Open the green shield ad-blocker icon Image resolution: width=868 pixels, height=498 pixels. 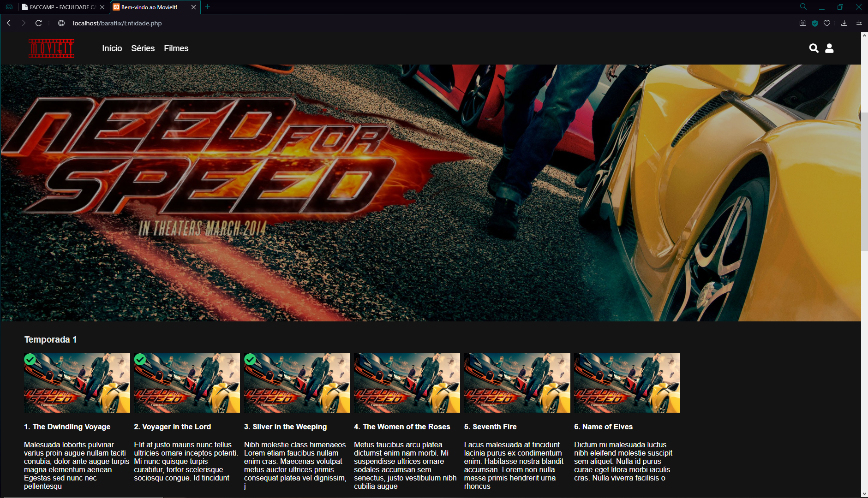click(815, 23)
